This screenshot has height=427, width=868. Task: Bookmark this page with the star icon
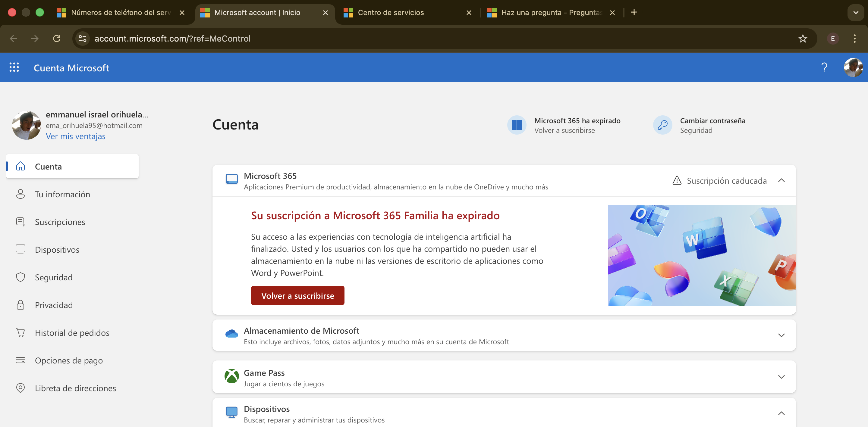pos(803,38)
